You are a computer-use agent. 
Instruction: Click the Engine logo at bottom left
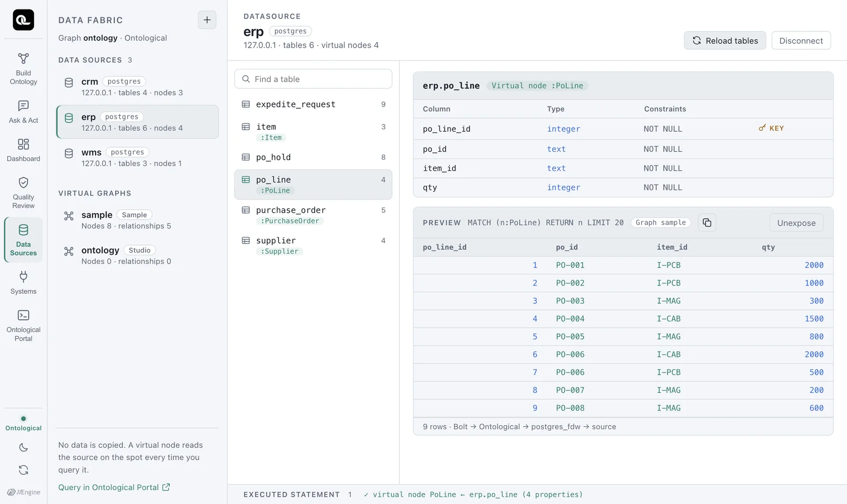pos(23,492)
